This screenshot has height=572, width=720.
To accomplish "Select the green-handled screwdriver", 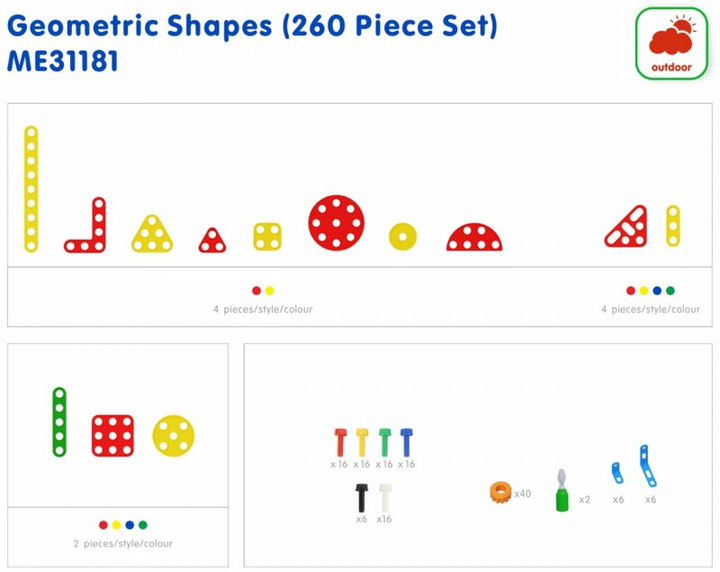I will pyautogui.click(x=562, y=490).
